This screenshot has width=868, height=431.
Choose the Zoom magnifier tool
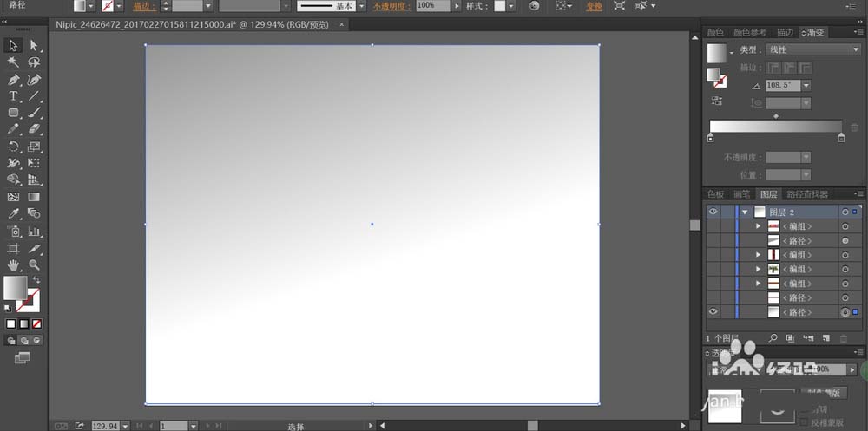[x=35, y=265]
